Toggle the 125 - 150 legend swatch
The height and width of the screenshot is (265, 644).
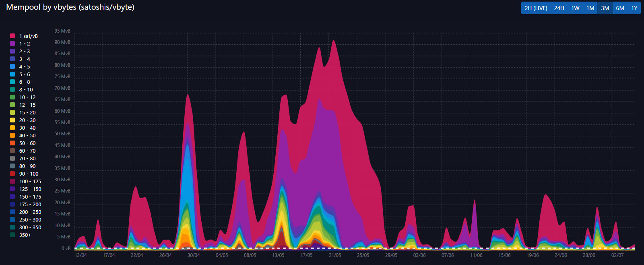(x=12, y=189)
